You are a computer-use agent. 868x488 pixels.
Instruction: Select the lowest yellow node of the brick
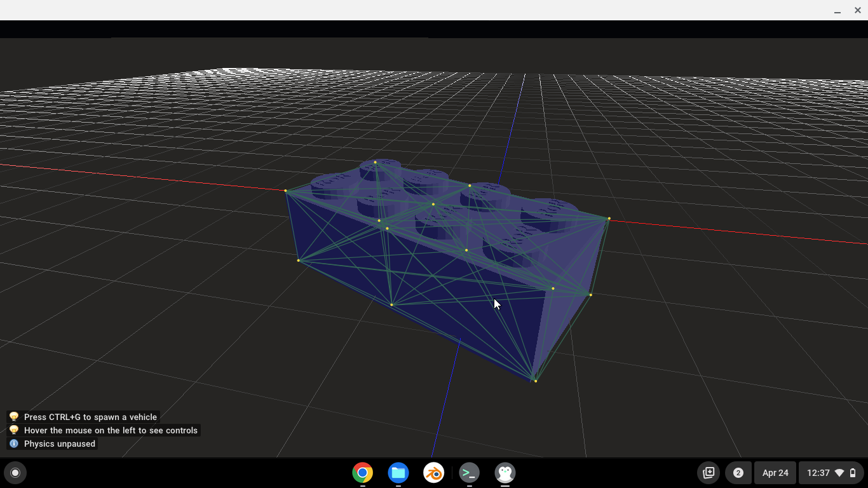pyautogui.click(x=536, y=381)
